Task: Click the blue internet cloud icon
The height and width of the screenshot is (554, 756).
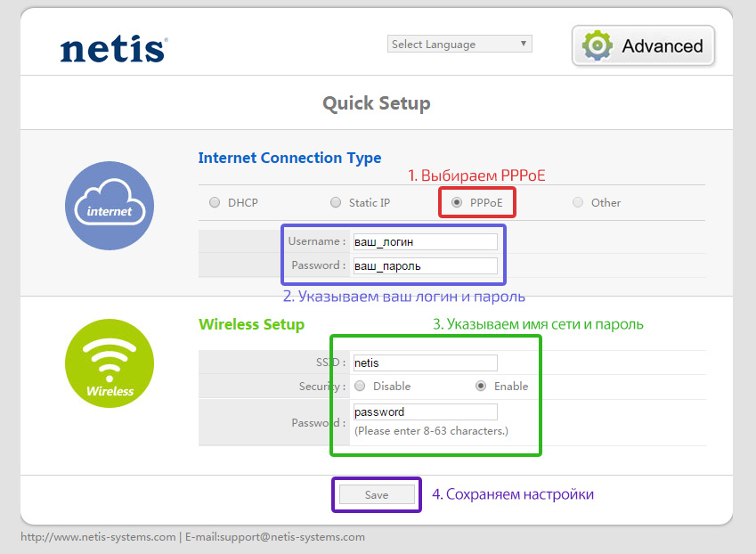Action: [x=110, y=206]
